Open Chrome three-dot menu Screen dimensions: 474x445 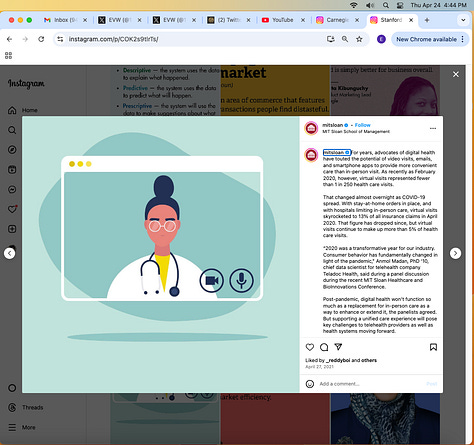click(x=463, y=39)
